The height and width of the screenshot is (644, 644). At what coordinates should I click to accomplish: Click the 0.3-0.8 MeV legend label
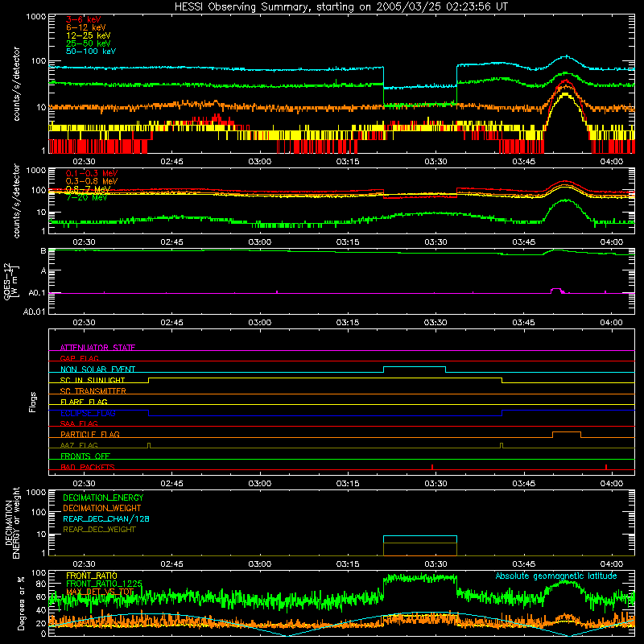[x=92, y=181]
